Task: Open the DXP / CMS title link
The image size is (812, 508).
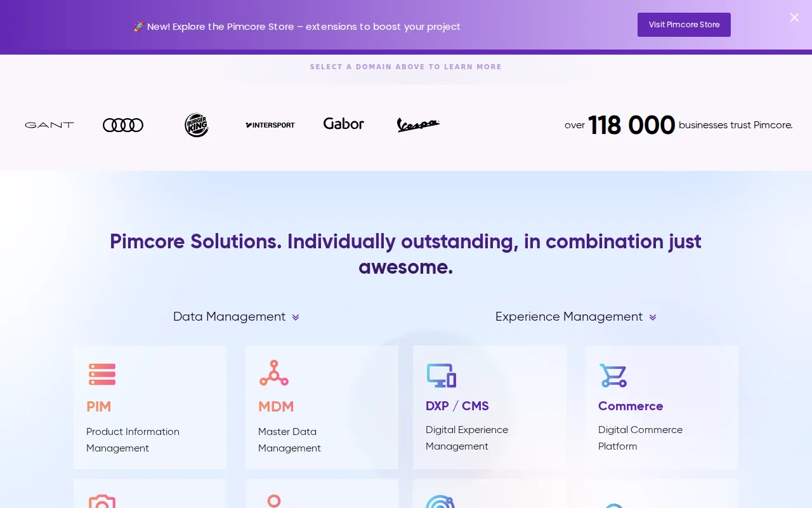Action: click(x=457, y=406)
